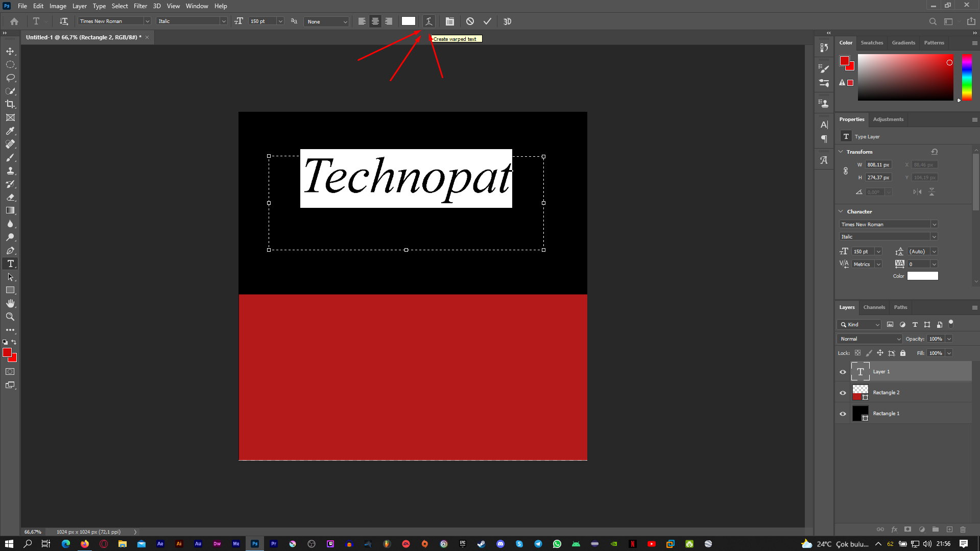This screenshot has width=980, height=551.
Task: Open the layer blend mode dropdown
Action: click(x=870, y=339)
